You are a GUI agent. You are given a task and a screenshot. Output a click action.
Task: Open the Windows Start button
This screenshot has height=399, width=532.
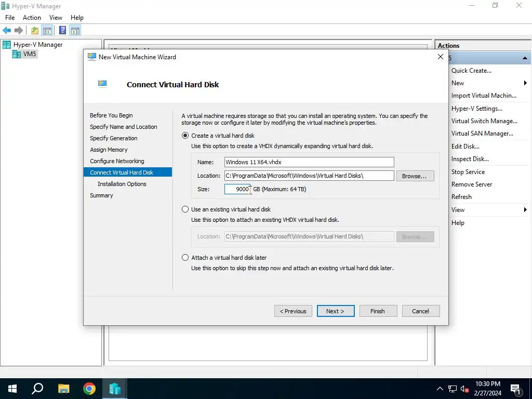(12, 389)
